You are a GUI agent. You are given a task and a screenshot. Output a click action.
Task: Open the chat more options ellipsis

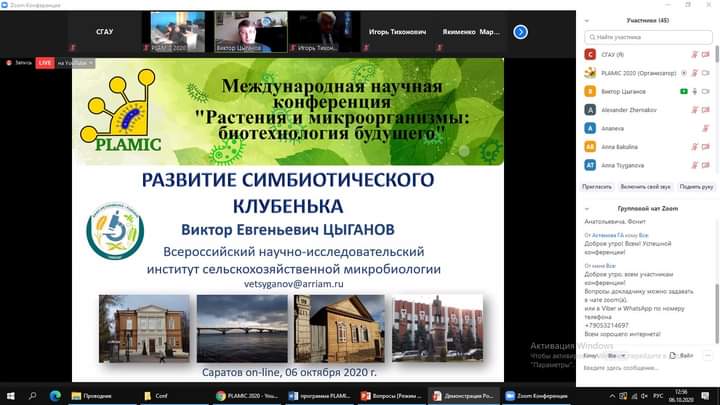(x=708, y=356)
